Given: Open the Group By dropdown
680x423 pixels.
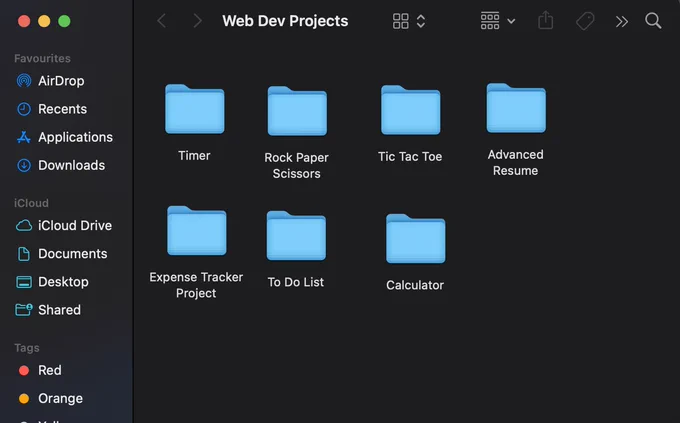Looking at the screenshot, I should [498, 21].
